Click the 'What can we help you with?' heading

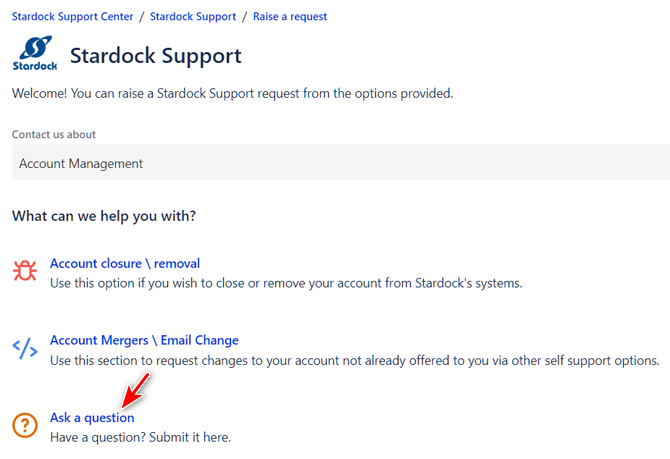tap(104, 216)
